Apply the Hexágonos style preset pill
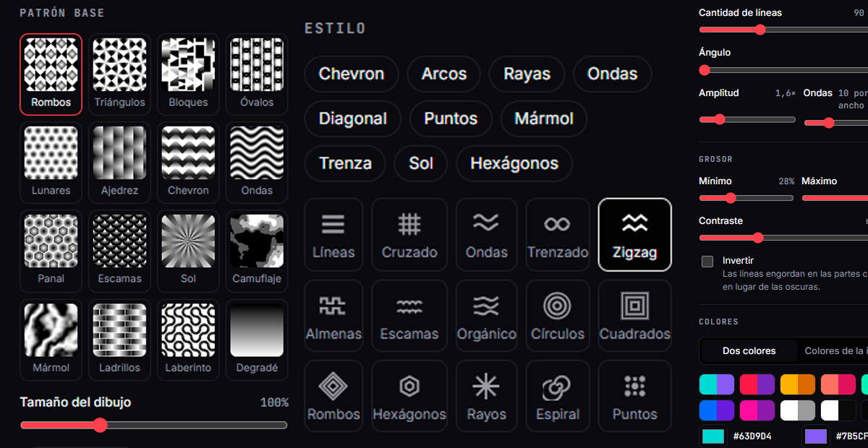This screenshot has width=868, height=448. click(x=514, y=163)
